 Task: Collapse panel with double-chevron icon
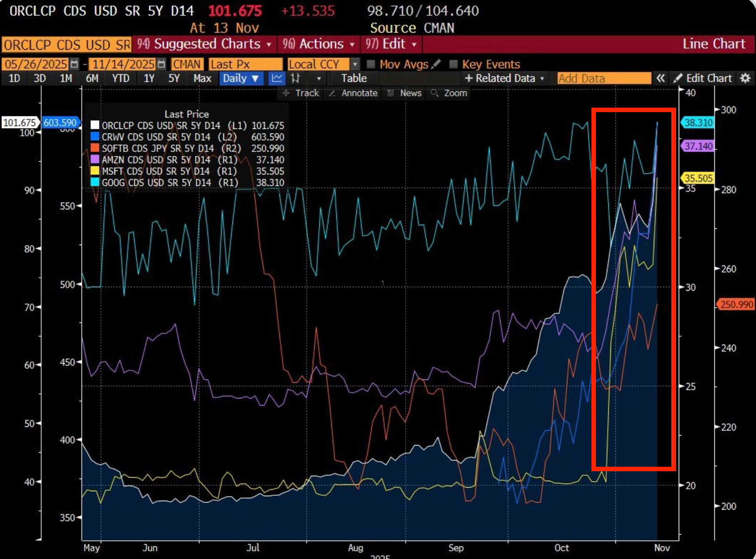click(661, 78)
